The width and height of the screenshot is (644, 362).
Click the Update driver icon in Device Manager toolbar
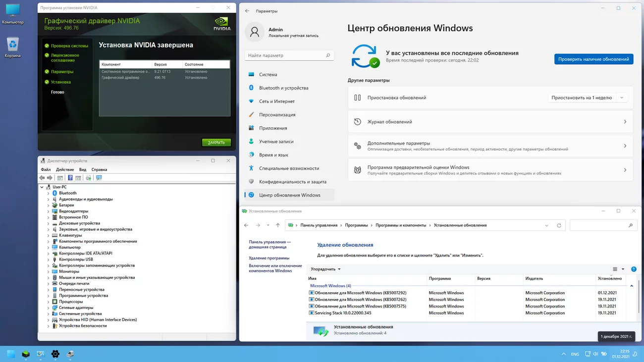click(x=88, y=178)
